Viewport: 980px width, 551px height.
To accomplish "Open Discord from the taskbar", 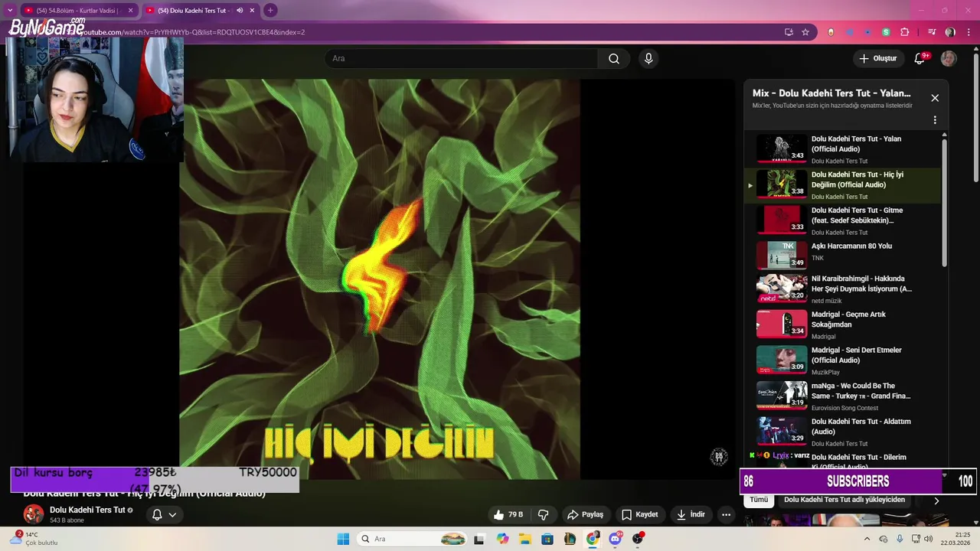I will [x=616, y=539].
